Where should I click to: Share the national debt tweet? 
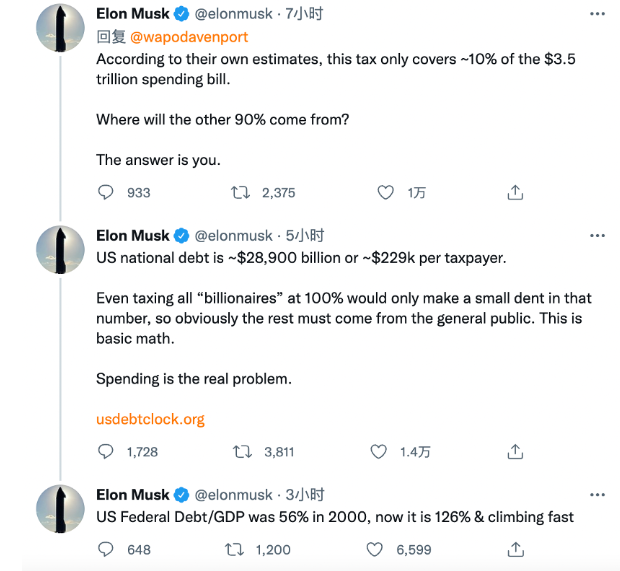(515, 452)
